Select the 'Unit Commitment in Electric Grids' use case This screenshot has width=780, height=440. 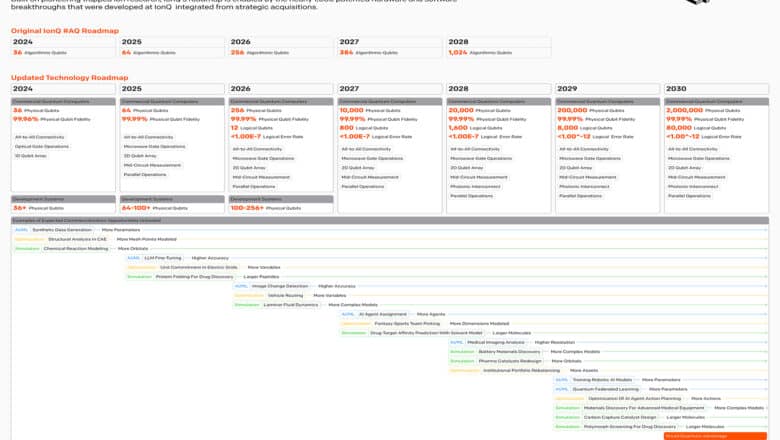[x=199, y=267]
